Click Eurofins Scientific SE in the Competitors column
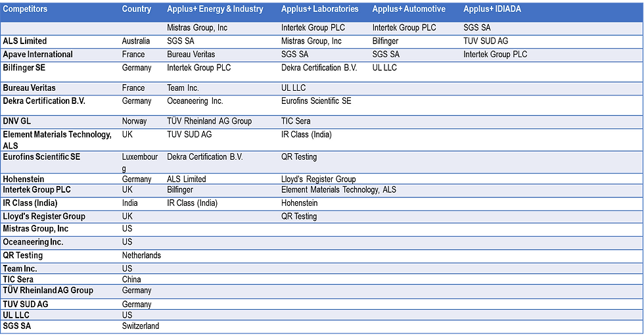The width and height of the screenshot is (644, 336). [x=41, y=157]
